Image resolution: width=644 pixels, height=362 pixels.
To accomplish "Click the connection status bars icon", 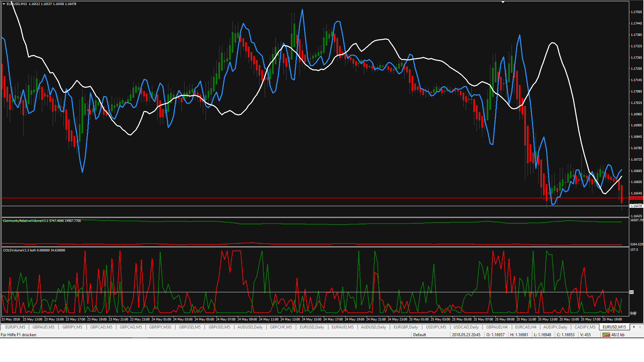I will click(606, 335).
